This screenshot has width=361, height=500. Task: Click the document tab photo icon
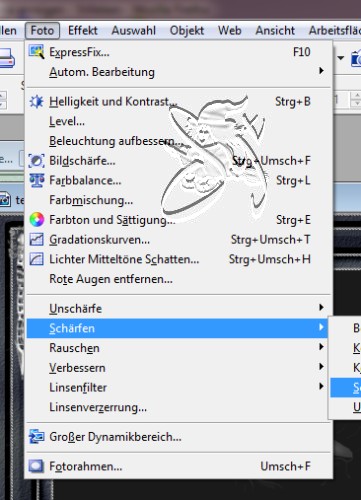tap(5, 200)
